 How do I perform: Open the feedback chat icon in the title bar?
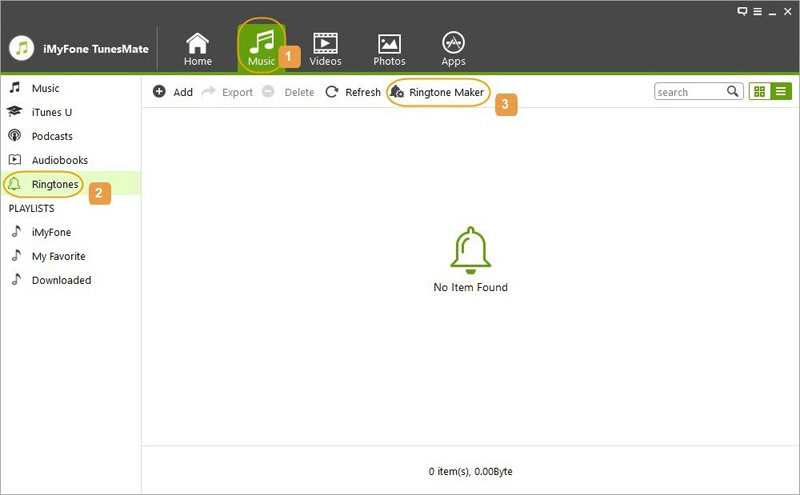(742, 11)
